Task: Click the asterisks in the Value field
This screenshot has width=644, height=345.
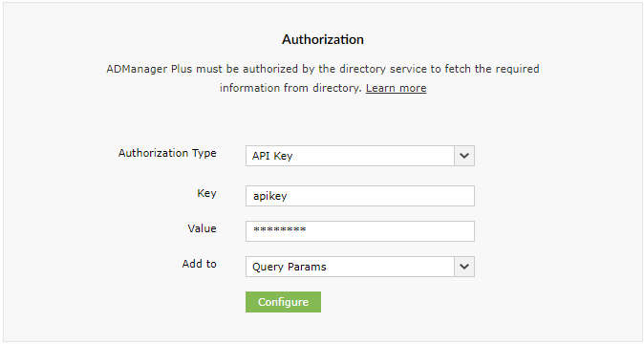Action: coord(279,229)
